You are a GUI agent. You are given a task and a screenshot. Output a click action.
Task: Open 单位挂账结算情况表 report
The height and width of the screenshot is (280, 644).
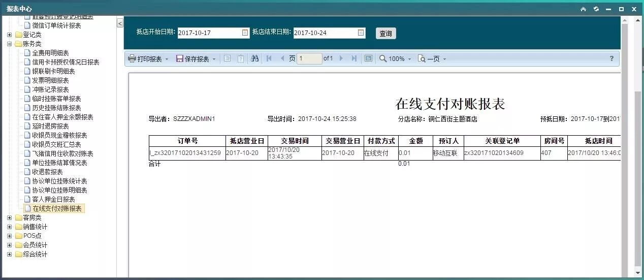tap(59, 163)
